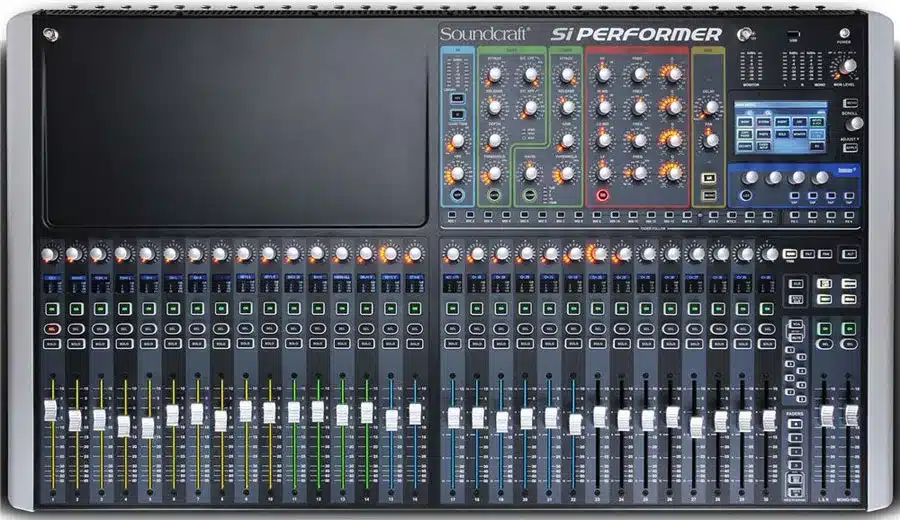Click the HF gain knob in the red EQ section
This screenshot has height=520, width=900.
point(603,74)
